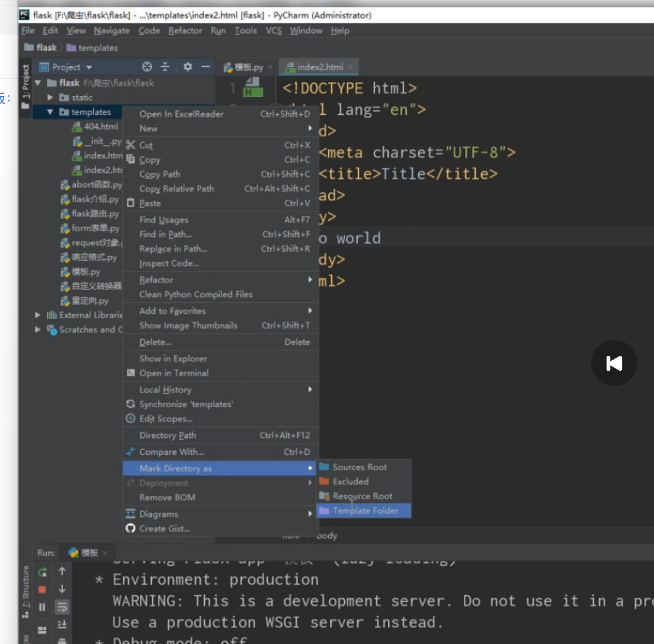Click the Sources Root blue folder icon
Screen dimensions: 654x644
pyautogui.click(x=324, y=467)
